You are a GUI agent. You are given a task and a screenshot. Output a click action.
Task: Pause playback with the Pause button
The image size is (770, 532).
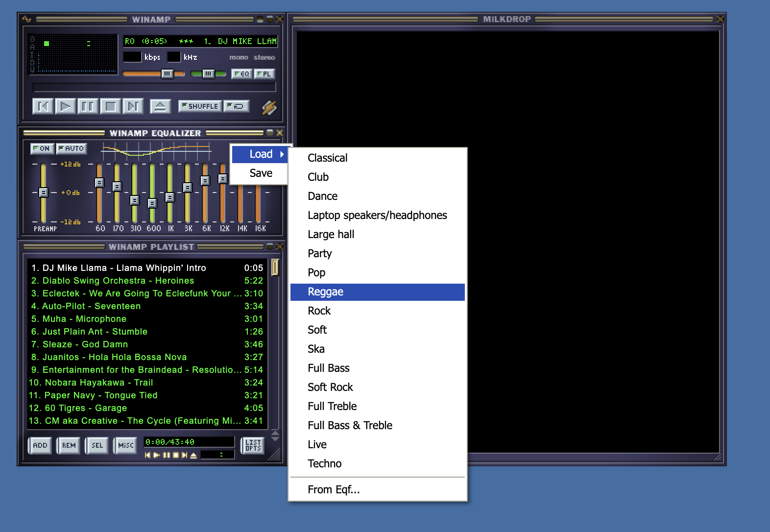[88, 106]
